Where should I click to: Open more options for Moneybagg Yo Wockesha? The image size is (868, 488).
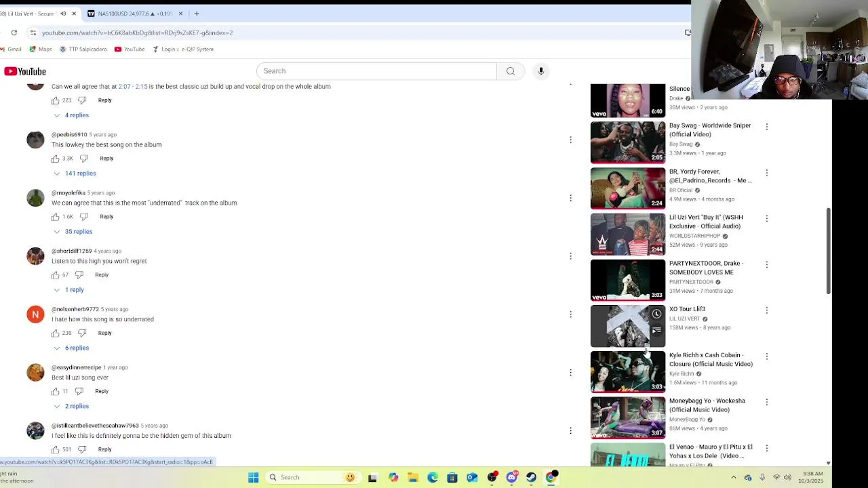click(x=767, y=403)
